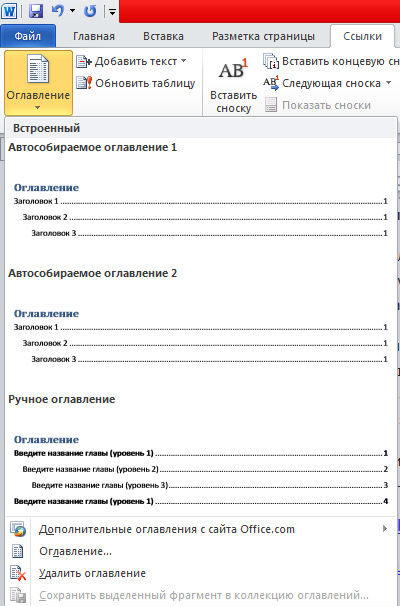
Task: Click the Вставить концевую сноску icon
Action: [x=271, y=61]
